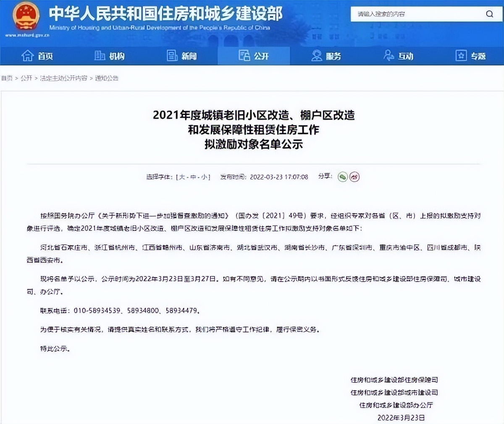Click the 专题 special topics icon

[461, 55]
